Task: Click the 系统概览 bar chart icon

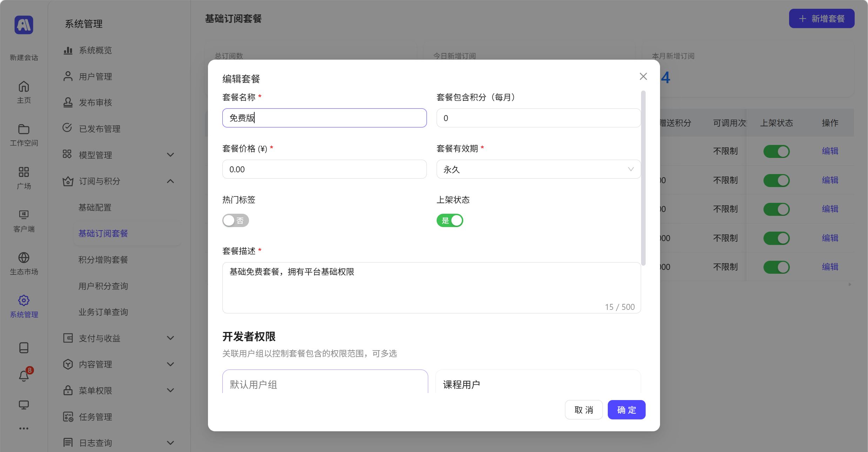Action: coord(68,51)
